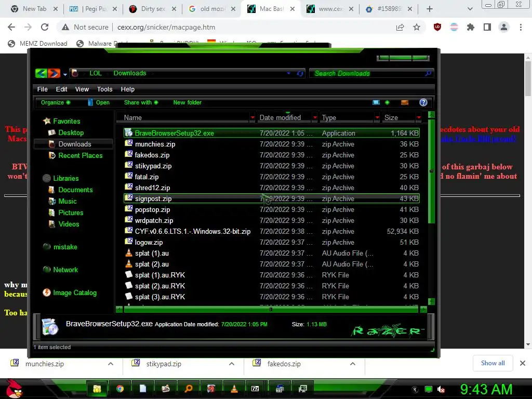Expand the munchies.zip download options chevron

click(x=111, y=364)
